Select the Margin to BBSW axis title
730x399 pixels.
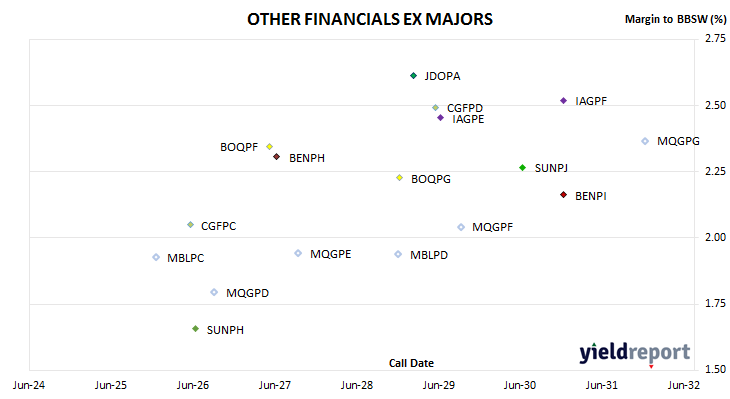(675, 19)
